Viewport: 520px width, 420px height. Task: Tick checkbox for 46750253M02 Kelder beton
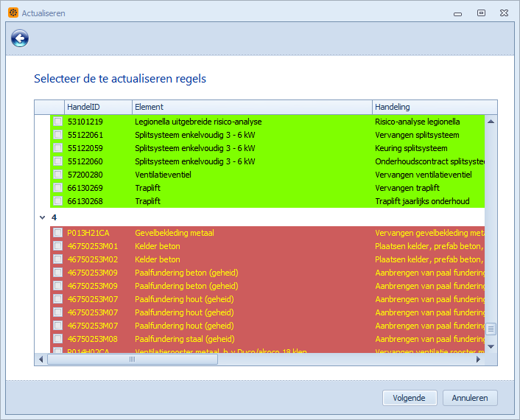[57, 259]
